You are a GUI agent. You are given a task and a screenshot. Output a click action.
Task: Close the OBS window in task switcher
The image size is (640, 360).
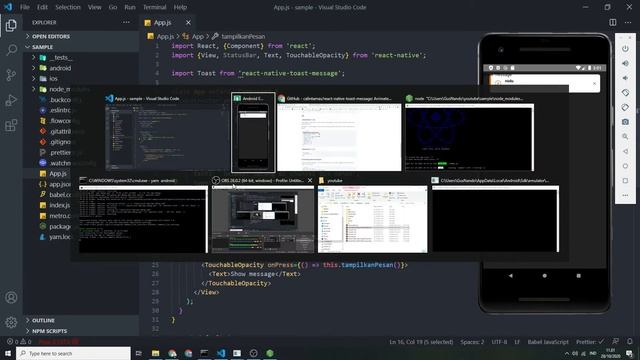click(x=310, y=180)
